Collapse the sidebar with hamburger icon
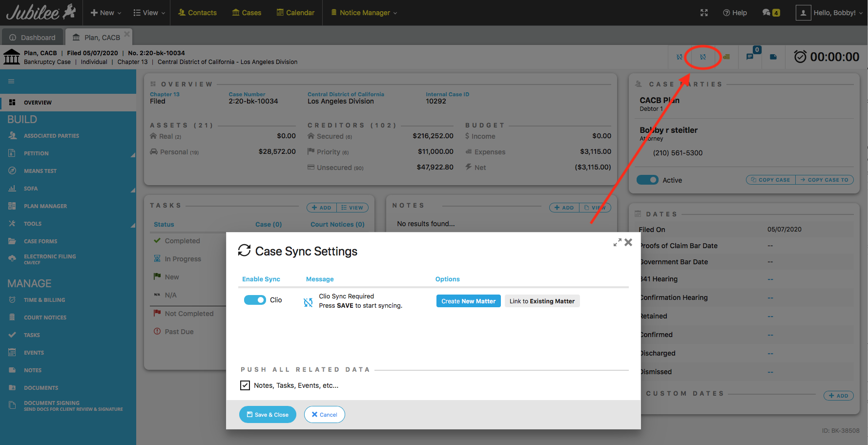The width and height of the screenshot is (868, 445). point(11,81)
